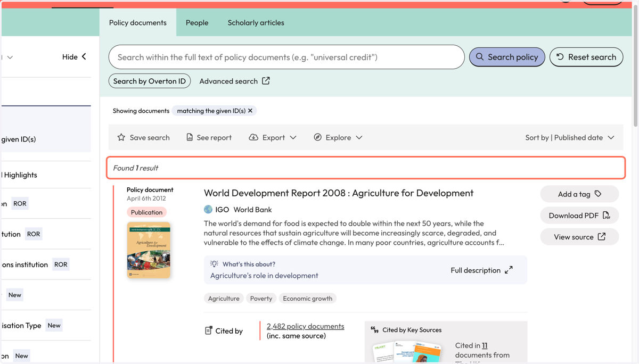Remove the 'matching the given ID(s)' filter

point(250,111)
